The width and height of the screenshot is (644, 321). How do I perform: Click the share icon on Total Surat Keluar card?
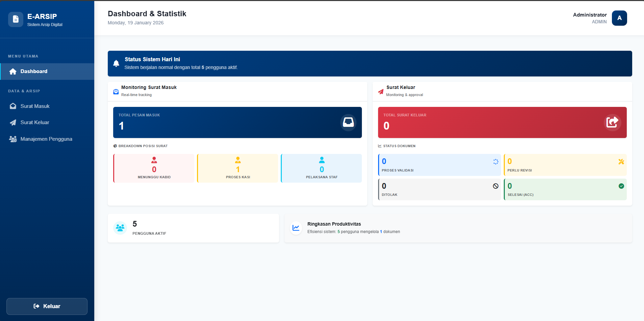612,122
